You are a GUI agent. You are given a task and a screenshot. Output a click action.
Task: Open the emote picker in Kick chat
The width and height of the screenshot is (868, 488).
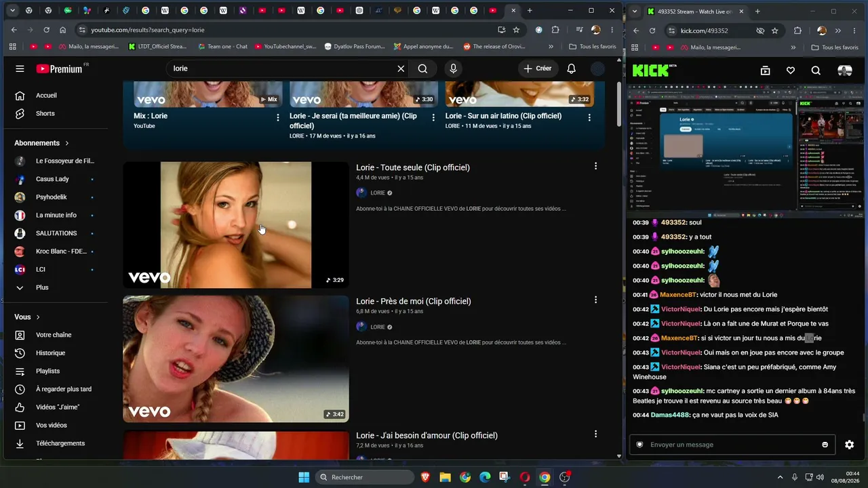tap(825, 445)
